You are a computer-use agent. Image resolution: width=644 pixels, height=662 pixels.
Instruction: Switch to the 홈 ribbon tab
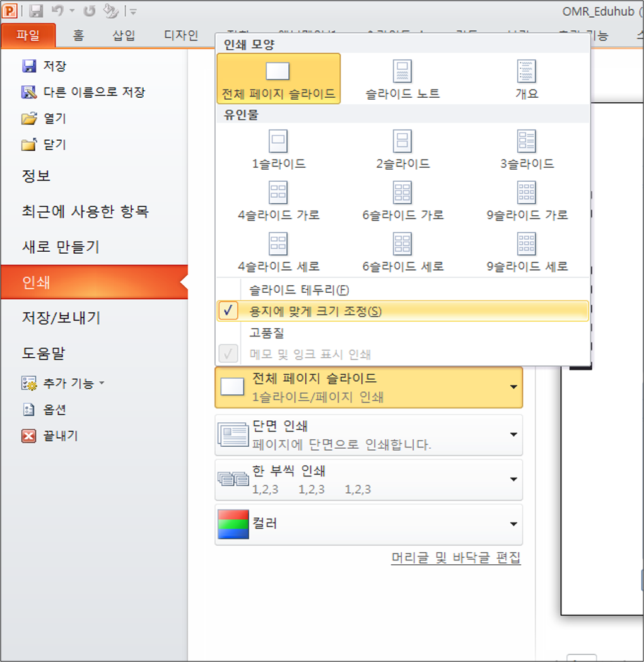pos(78,35)
